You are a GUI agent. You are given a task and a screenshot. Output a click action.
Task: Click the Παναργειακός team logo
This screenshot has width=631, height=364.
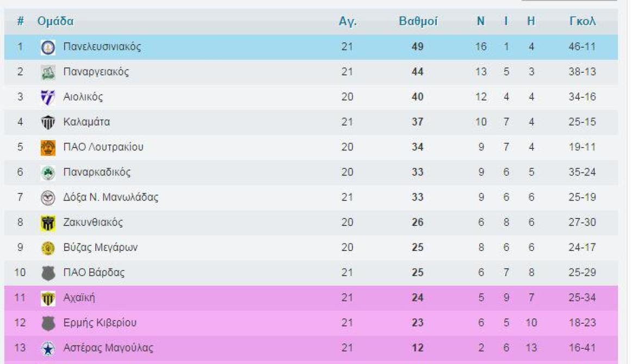[x=48, y=72]
